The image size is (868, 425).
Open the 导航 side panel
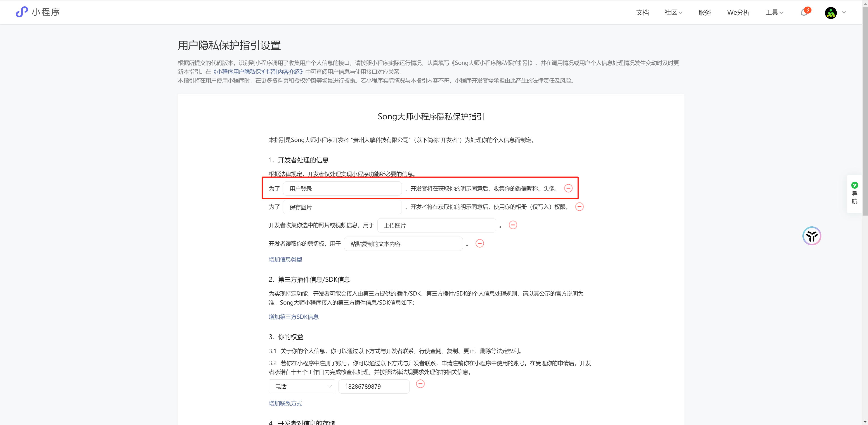tap(854, 194)
